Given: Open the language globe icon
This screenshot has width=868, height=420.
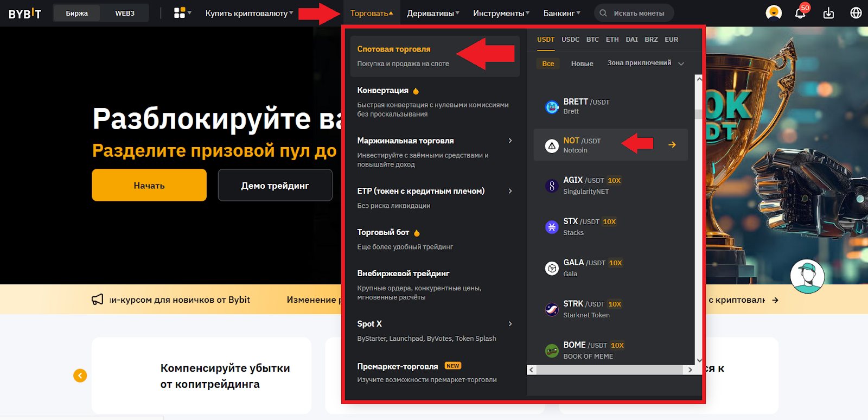Looking at the screenshot, I should tap(856, 13).
